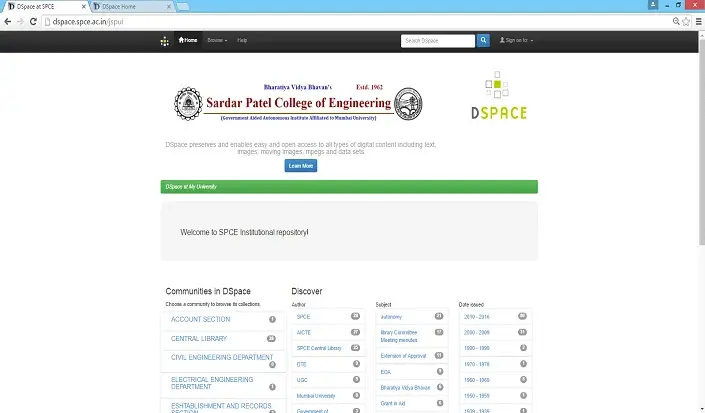
Task: Open the Help navbar link
Action: 242,40
